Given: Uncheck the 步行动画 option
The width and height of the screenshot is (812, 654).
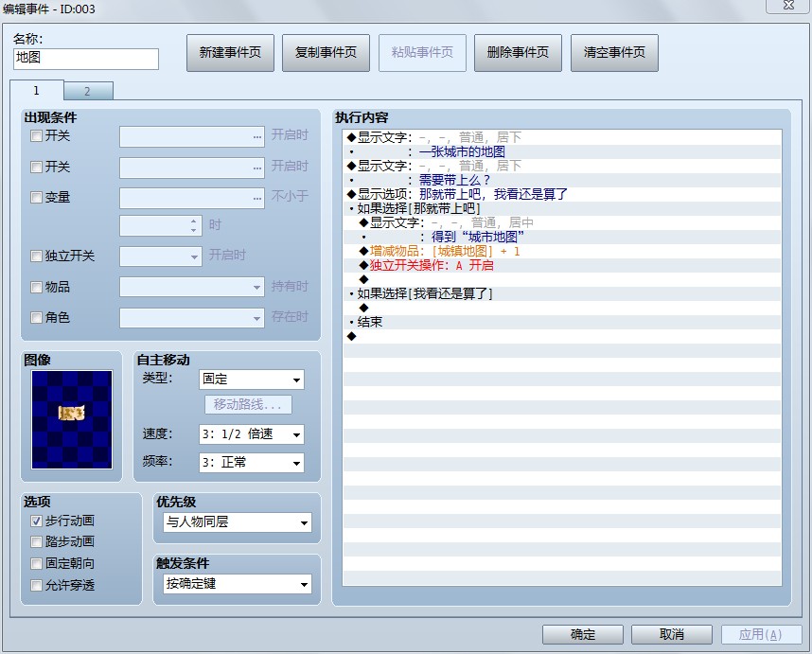Looking at the screenshot, I should click(36, 521).
